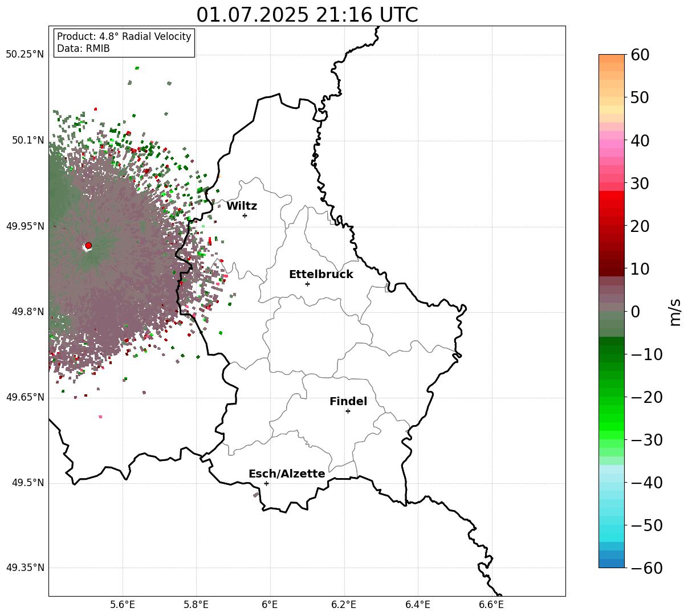This screenshot has width=688, height=616.
Task: Click the −10 tick label on colorbar
Action: pos(646,354)
